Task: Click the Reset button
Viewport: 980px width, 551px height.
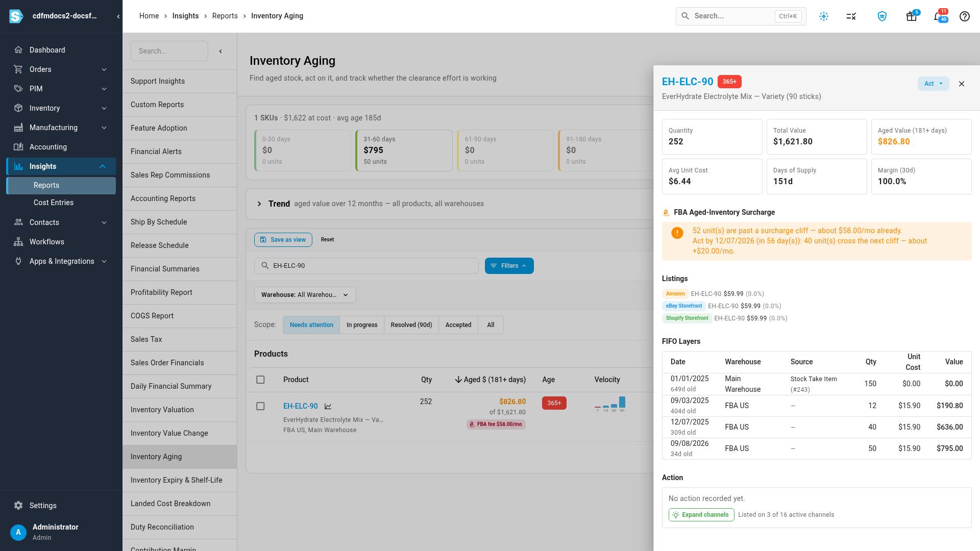Action: [327, 240]
